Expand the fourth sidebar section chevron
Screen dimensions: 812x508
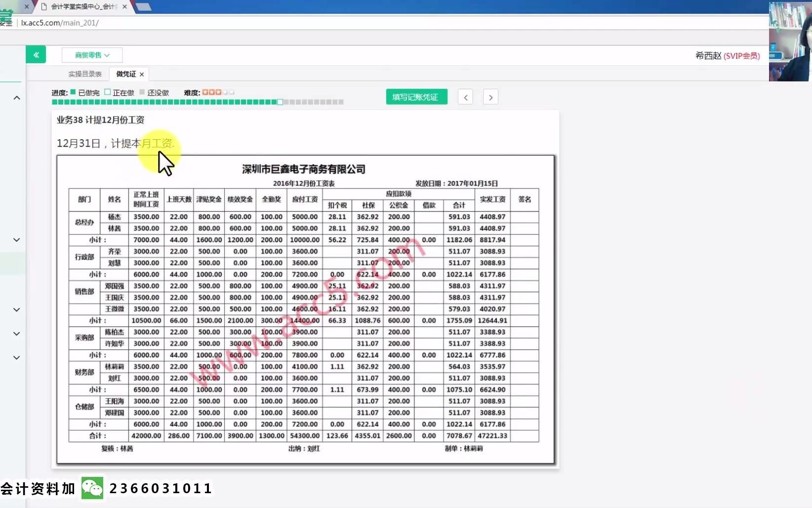(17, 334)
